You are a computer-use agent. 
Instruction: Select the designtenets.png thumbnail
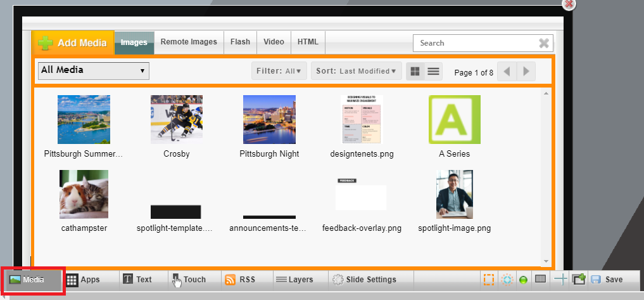click(362, 119)
